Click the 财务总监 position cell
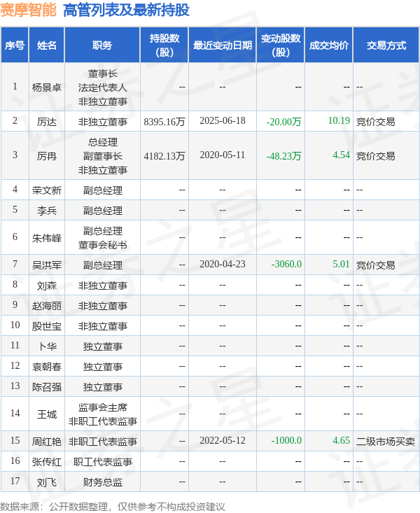This screenshot has width=420, height=513. point(102,482)
